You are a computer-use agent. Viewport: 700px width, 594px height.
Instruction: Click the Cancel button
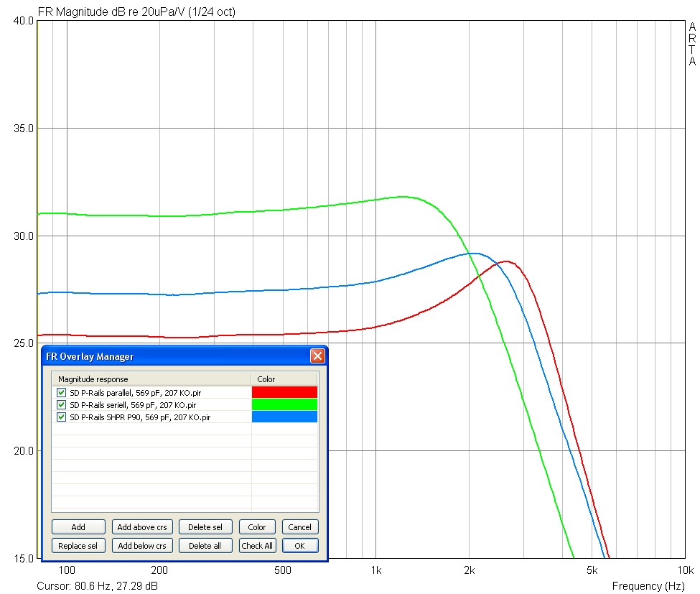click(x=299, y=527)
